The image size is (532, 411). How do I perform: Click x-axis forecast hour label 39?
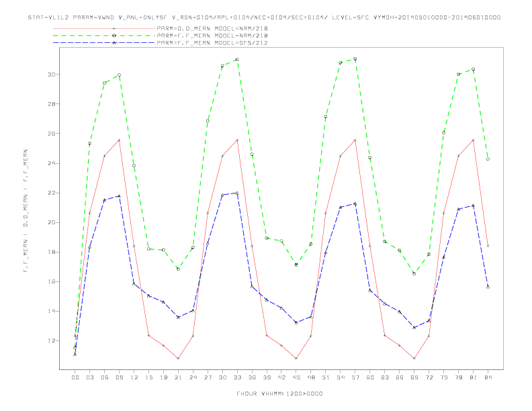pos(267,377)
